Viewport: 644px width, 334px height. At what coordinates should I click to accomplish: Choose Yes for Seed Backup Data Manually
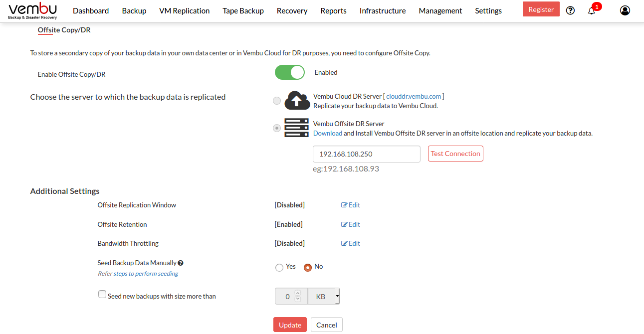pyautogui.click(x=279, y=268)
